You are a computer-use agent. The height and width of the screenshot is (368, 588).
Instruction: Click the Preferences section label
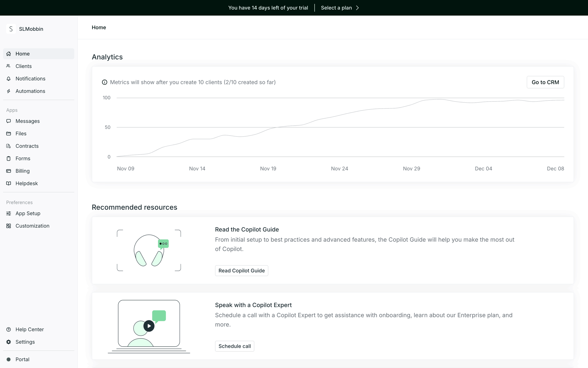pyautogui.click(x=19, y=202)
